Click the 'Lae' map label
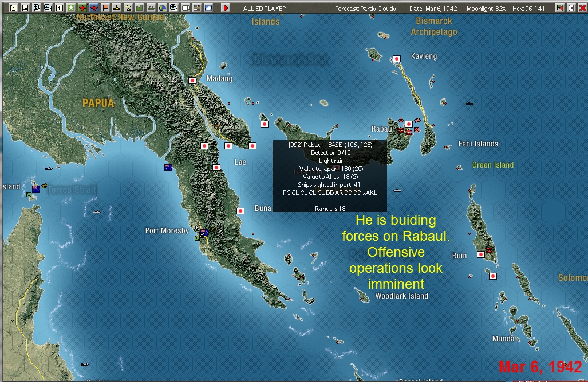Viewport: 588px width, 382px height. [x=240, y=162]
